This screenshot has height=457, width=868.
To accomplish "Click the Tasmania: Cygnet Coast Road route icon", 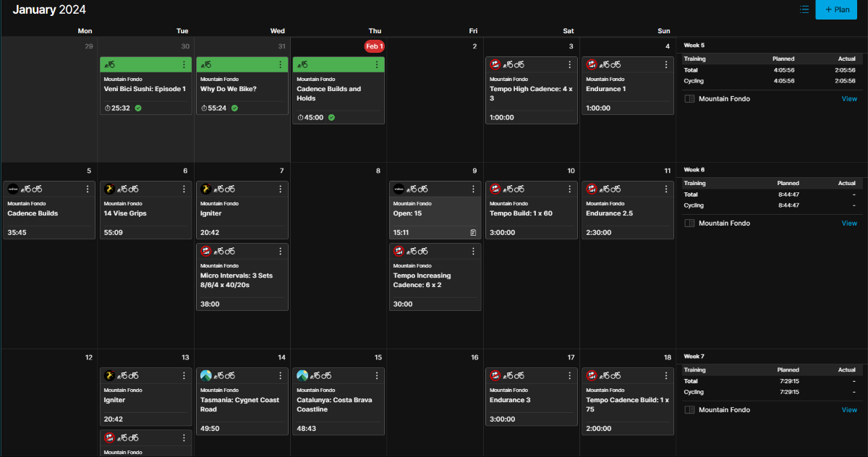I will (206, 376).
